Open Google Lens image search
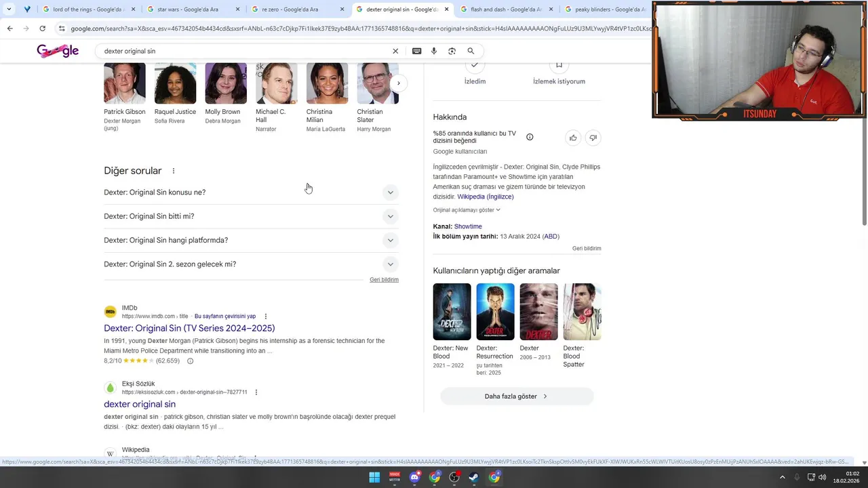This screenshot has width=868, height=488. (452, 51)
